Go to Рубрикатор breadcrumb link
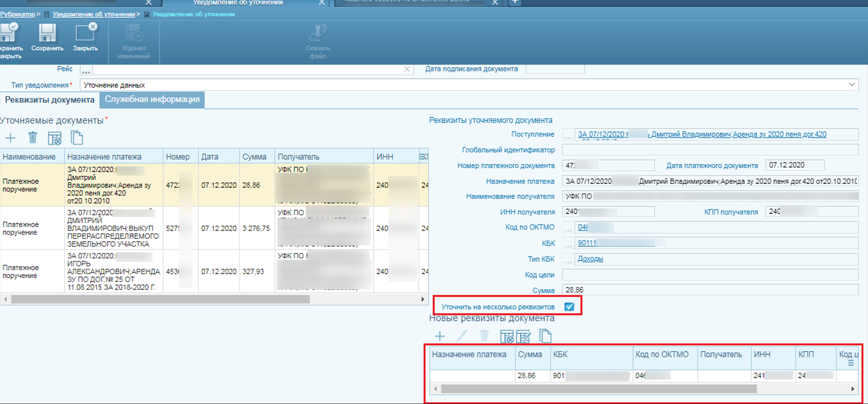Viewport: 868px width, 404px height. point(17,14)
